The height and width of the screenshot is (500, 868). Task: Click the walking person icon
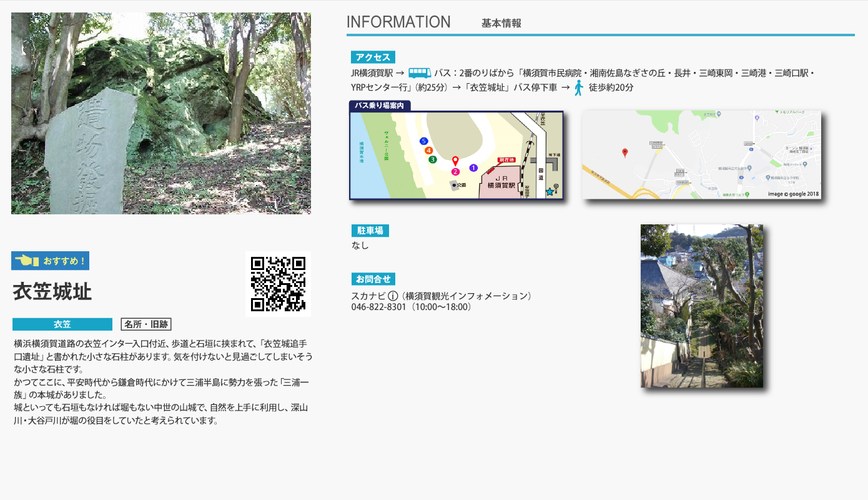point(579,87)
